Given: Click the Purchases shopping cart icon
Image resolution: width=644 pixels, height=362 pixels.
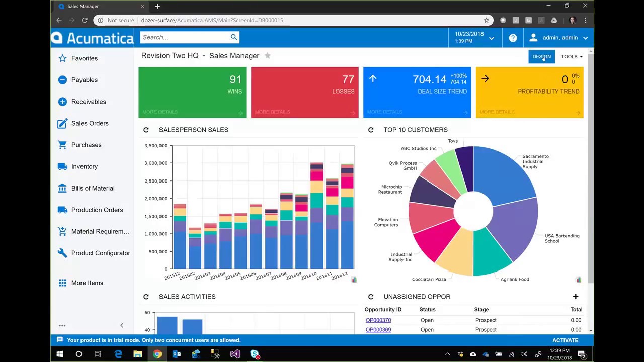Looking at the screenshot, I should coord(62,145).
